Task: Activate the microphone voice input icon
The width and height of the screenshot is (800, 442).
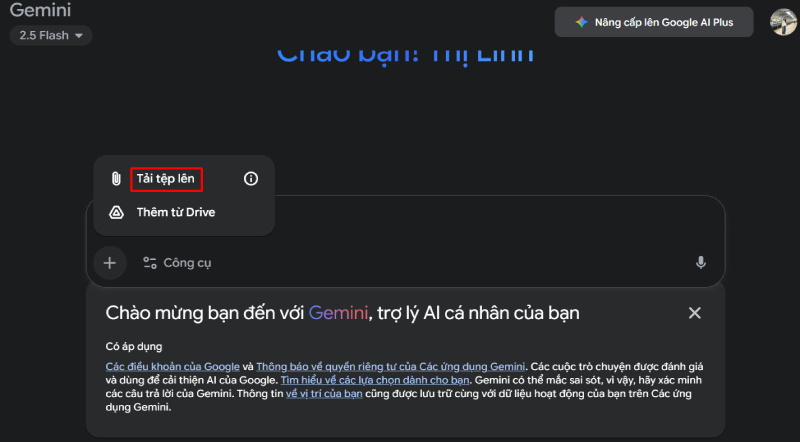Action: (701, 263)
